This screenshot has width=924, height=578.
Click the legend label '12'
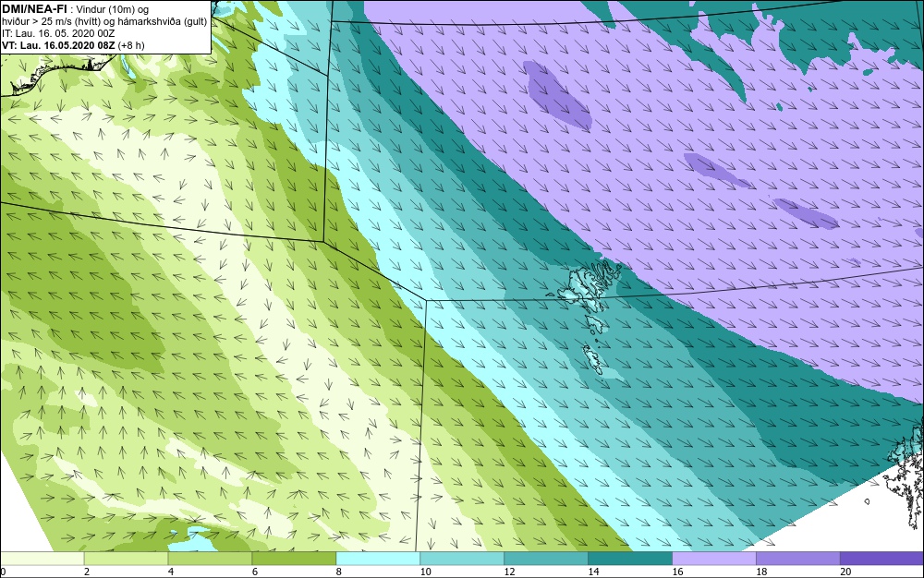click(509, 572)
